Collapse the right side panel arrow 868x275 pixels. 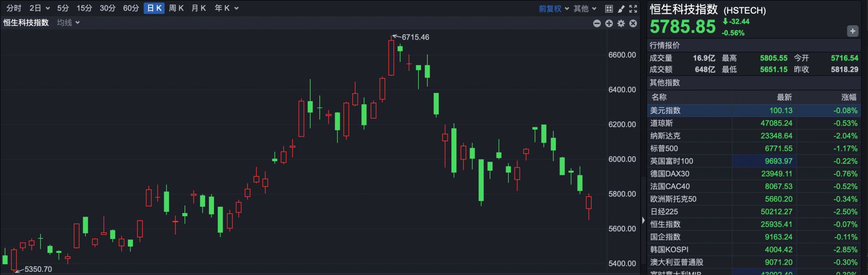643,220
